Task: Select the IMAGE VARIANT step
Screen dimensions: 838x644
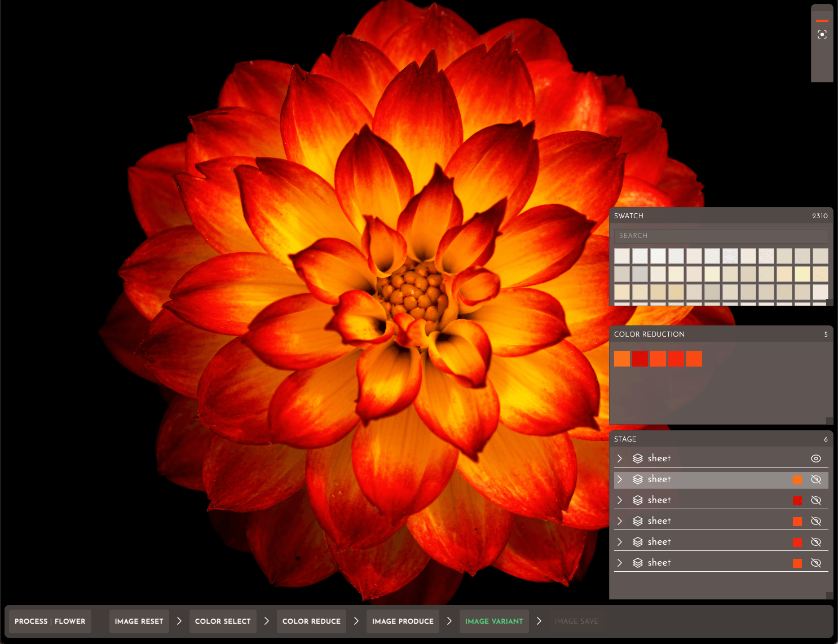Action: (494, 621)
